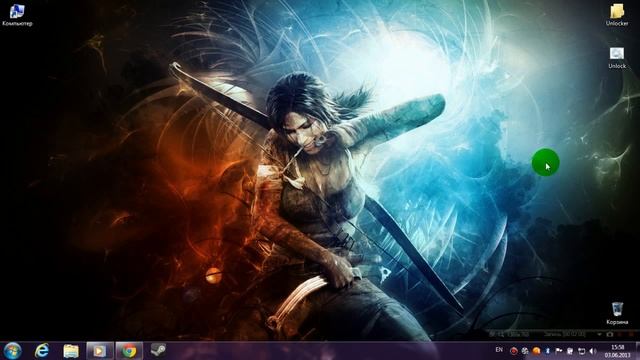The height and width of the screenshot is (360, 640).
Task: Open the Компьютер desktop icon
Action: point(17,15)
